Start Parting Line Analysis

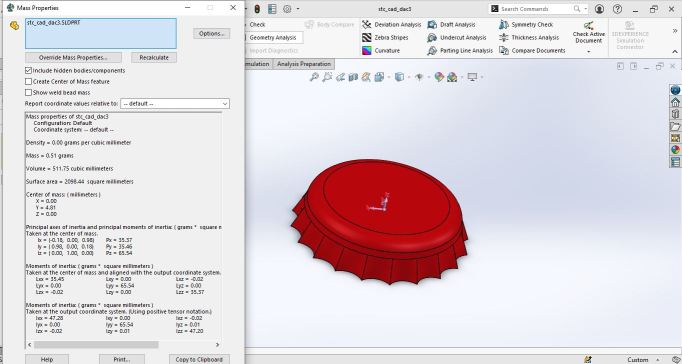(x=460, y=51)
